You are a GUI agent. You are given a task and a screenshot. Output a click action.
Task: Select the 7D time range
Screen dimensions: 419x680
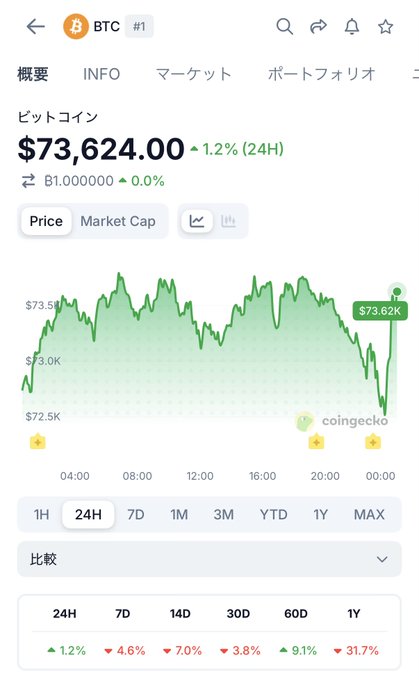136,515
